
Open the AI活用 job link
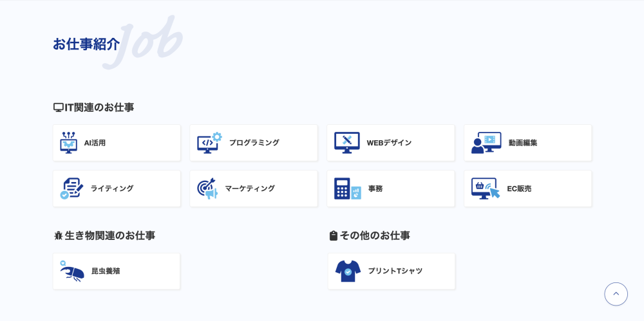point(95,143)
